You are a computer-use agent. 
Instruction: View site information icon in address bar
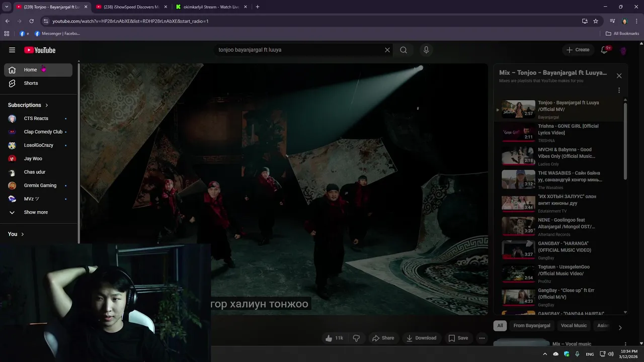(46, 21)
